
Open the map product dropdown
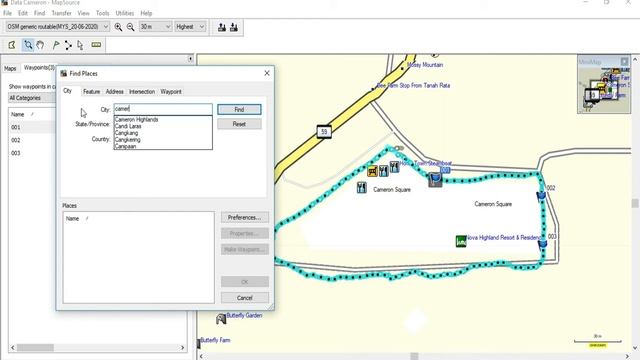[106, 27]
